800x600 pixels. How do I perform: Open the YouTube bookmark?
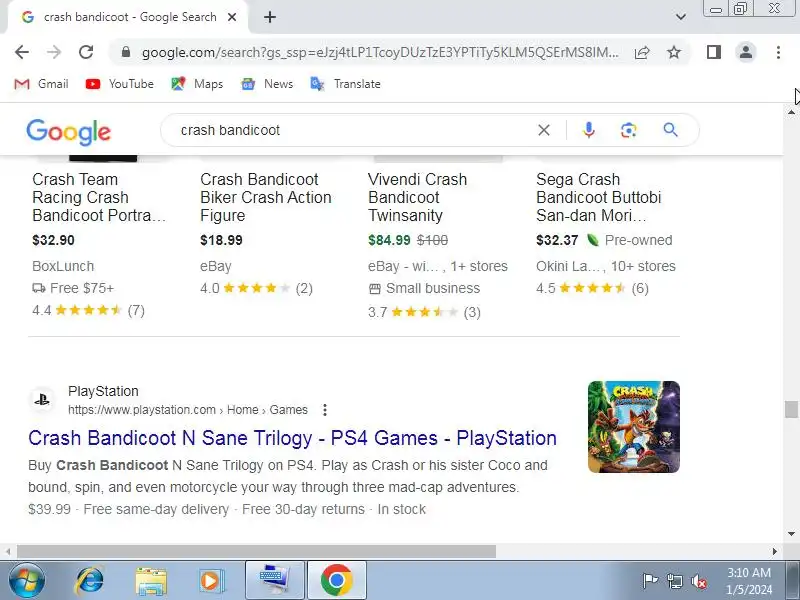tap(120, 84)
